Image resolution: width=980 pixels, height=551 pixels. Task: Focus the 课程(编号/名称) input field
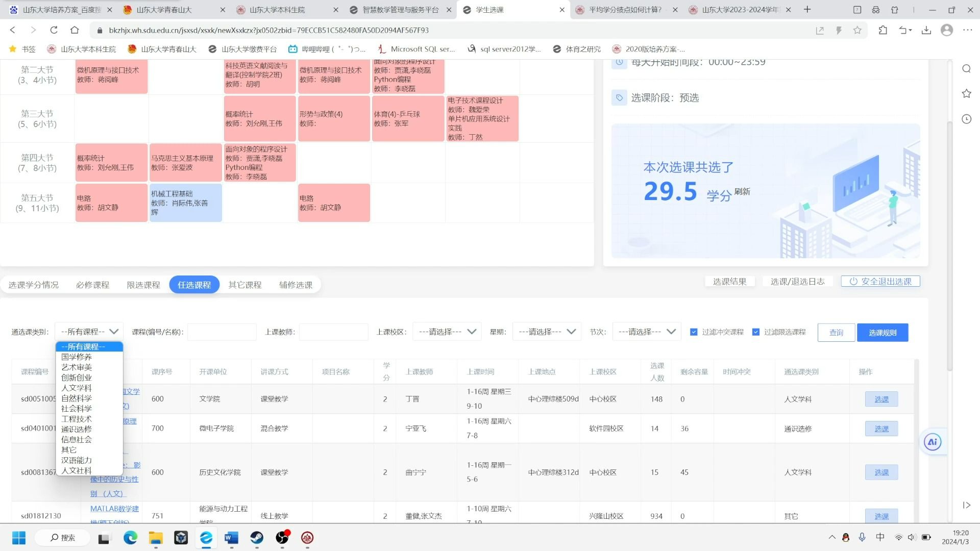[x=222, y=332]
